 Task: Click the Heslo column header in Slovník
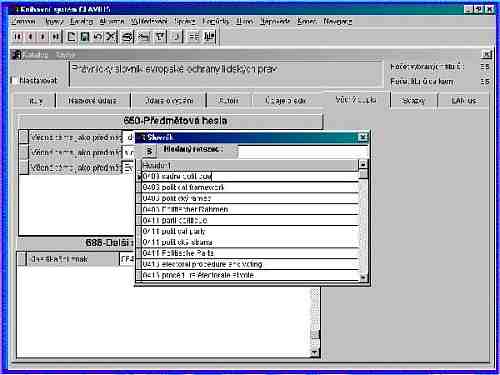click(x=249, y=165)
